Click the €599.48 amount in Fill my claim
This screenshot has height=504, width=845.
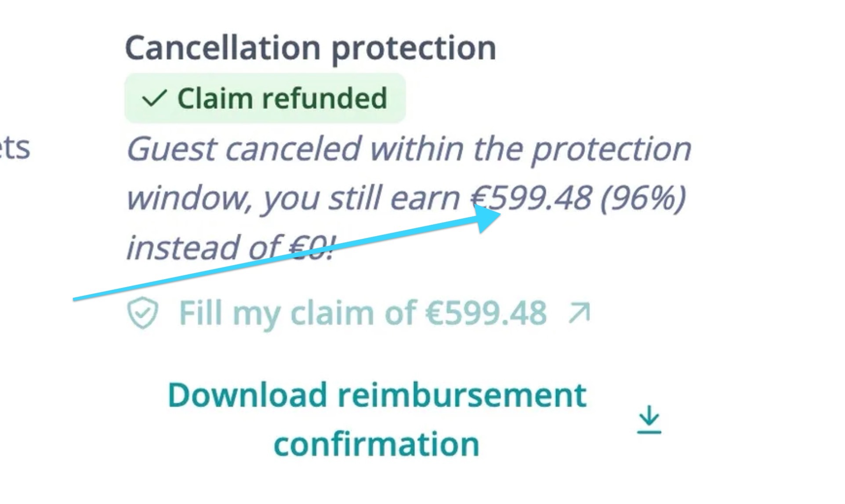click(x=486, y=313)
